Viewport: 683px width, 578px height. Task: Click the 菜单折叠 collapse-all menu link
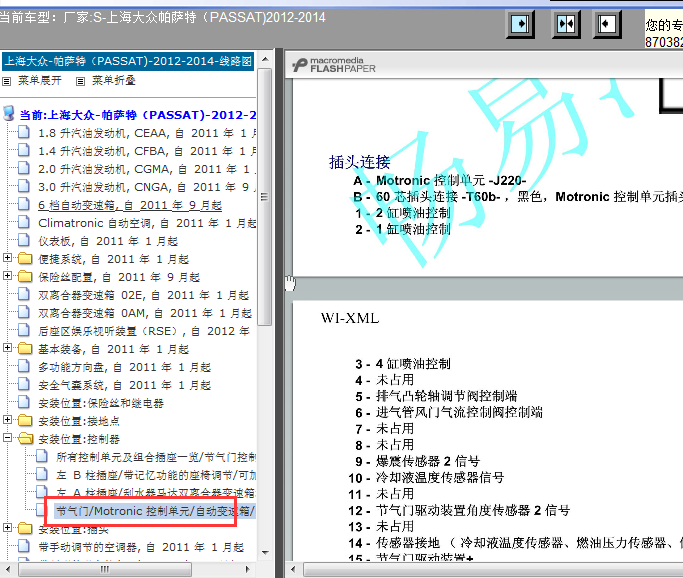tap(114, 81)
